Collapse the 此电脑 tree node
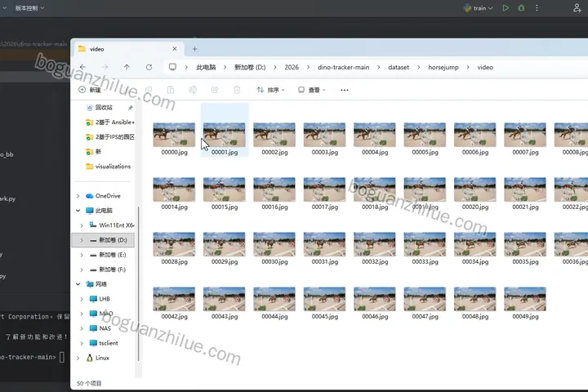This screenshot has width=588, height=392. tap(78, 211)
